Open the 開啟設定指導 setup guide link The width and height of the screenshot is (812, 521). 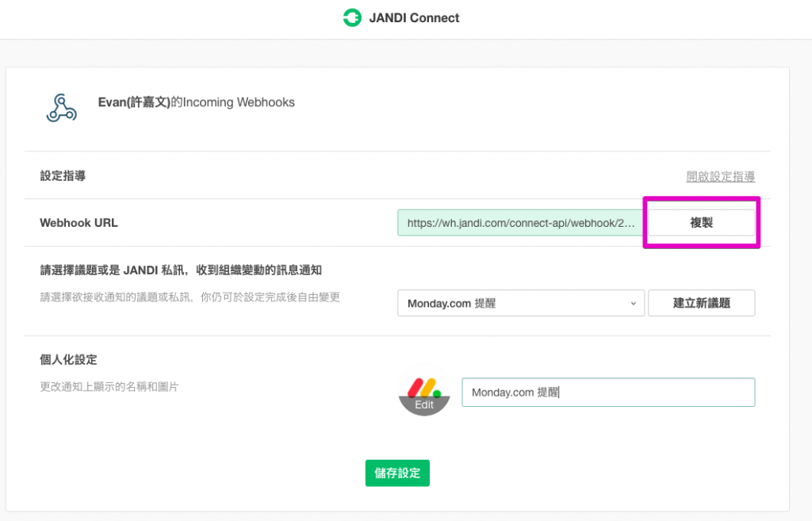pyautogui.click(x=720, y=177)
